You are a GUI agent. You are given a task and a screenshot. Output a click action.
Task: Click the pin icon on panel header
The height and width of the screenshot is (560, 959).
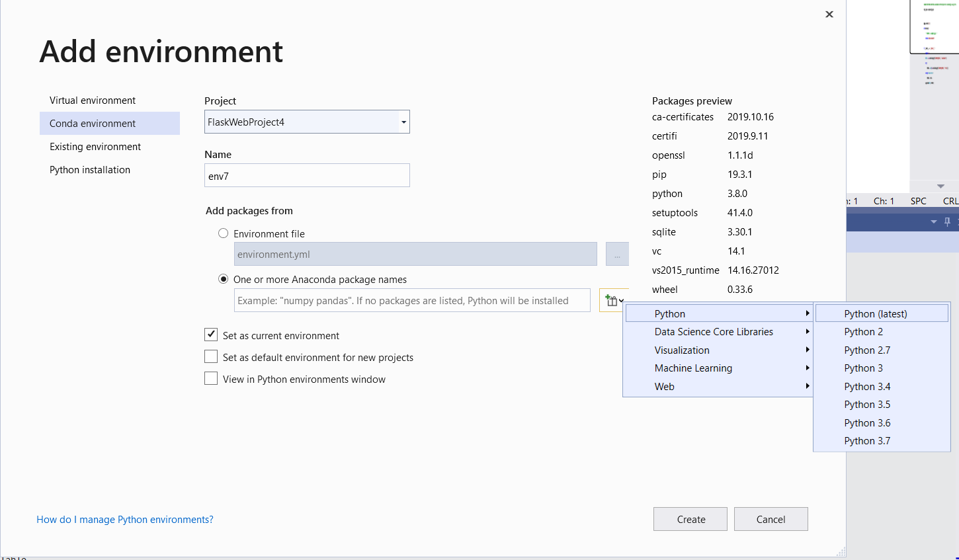[x=947, y=221]
